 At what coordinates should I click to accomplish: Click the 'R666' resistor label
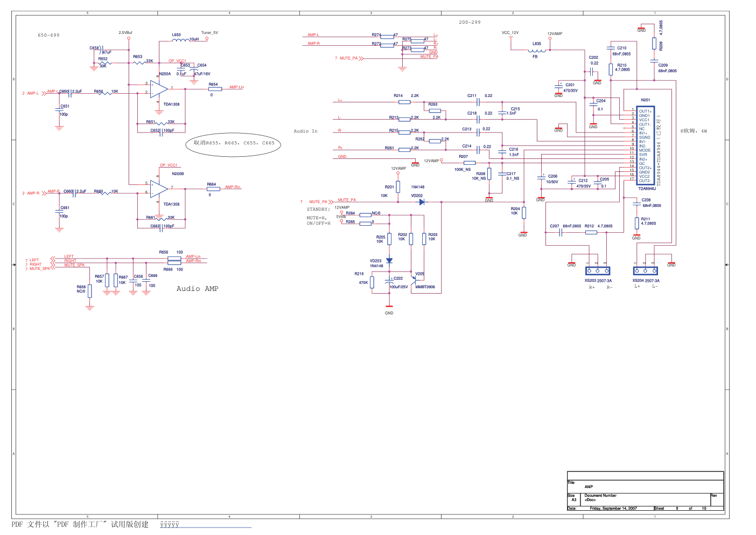168,269
